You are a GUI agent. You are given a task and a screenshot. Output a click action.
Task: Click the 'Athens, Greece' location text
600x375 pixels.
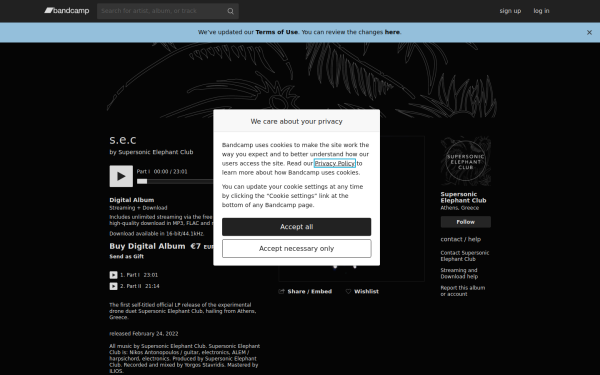460,208
